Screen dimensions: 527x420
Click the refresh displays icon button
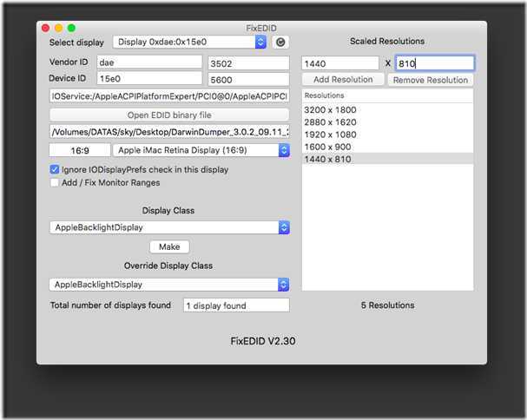tap(280, 43)
